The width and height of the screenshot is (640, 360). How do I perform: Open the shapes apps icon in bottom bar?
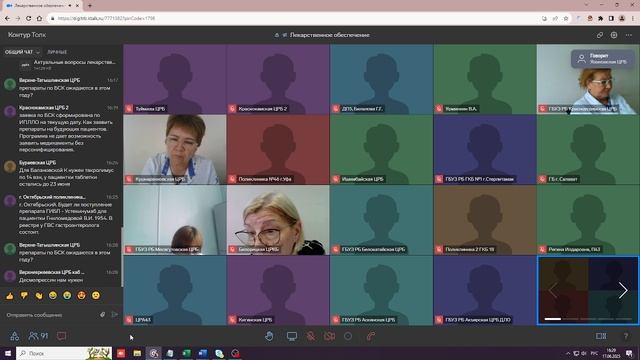coord(14,336)
